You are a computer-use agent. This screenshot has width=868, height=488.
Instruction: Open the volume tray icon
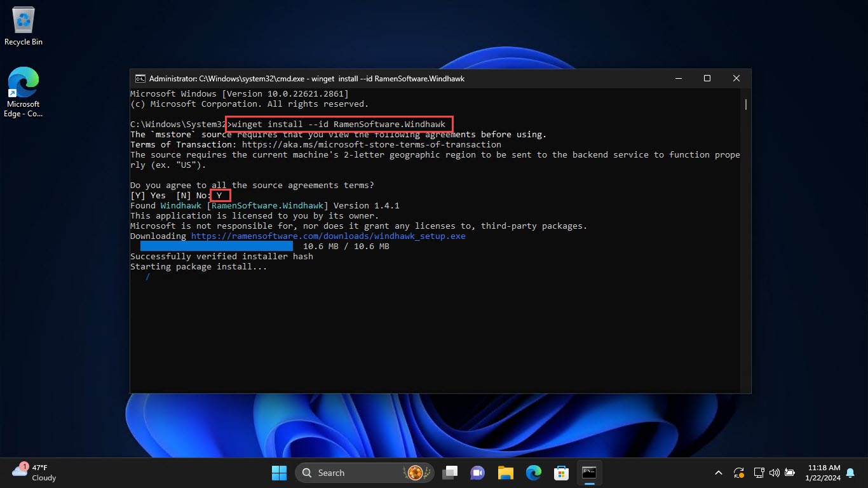774,473
